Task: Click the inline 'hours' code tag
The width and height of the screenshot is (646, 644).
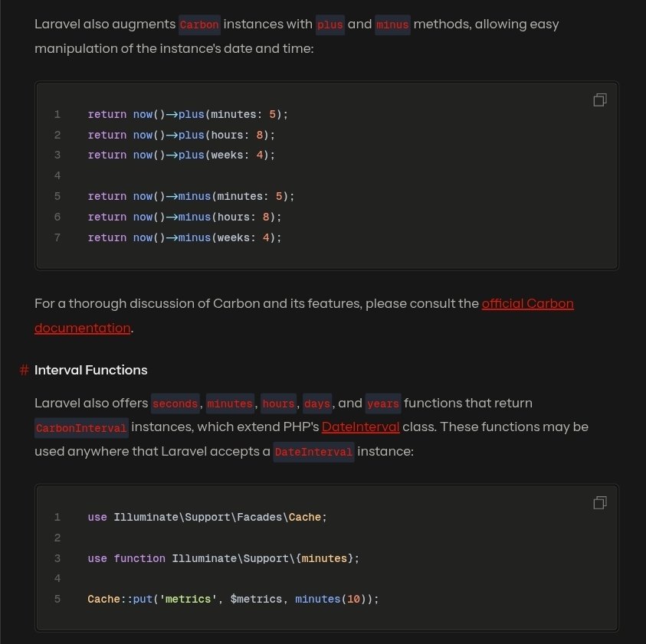Action: pos(278,404)
